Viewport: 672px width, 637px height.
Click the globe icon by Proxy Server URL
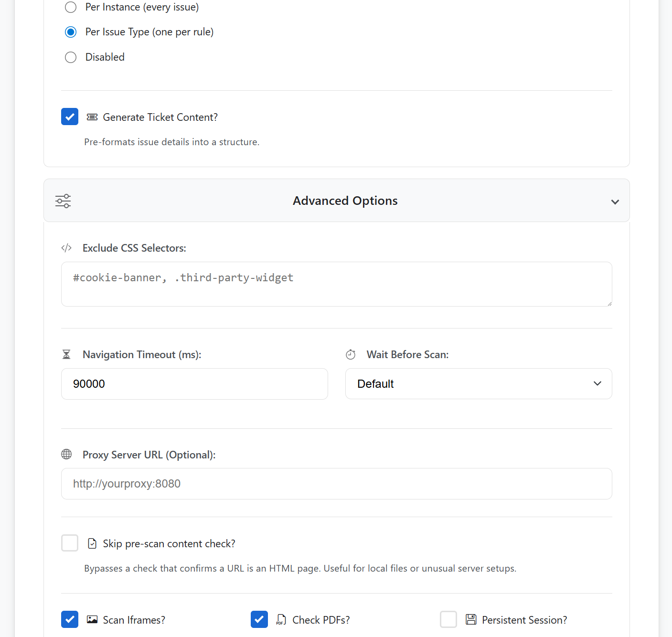[x=66, y=454]
